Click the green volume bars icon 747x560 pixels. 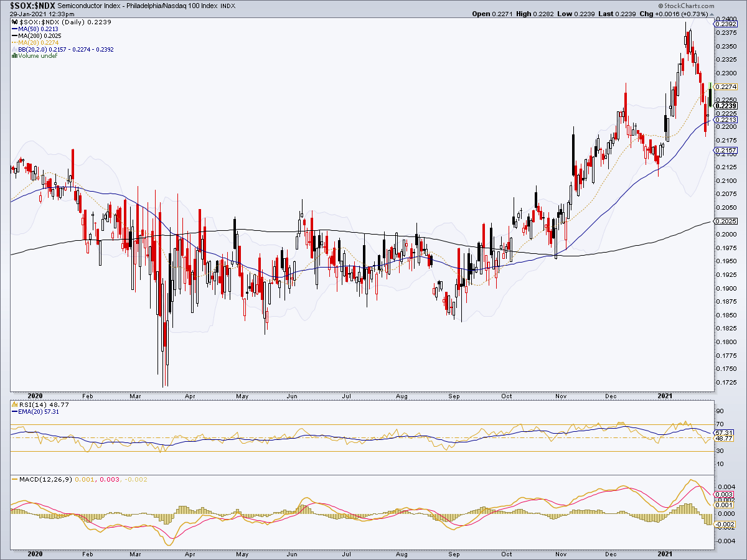14,56
